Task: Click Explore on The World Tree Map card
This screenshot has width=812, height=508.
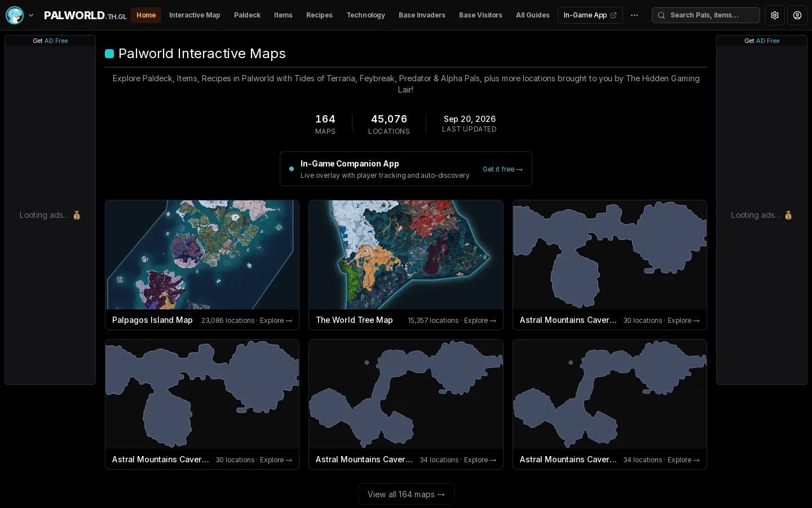Action: click(480, 321)
